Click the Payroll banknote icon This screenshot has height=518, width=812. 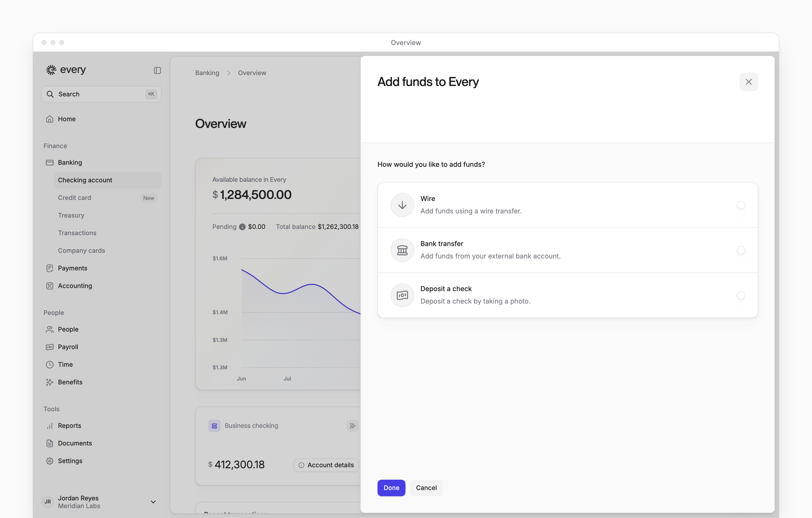(x=49, y=347)
